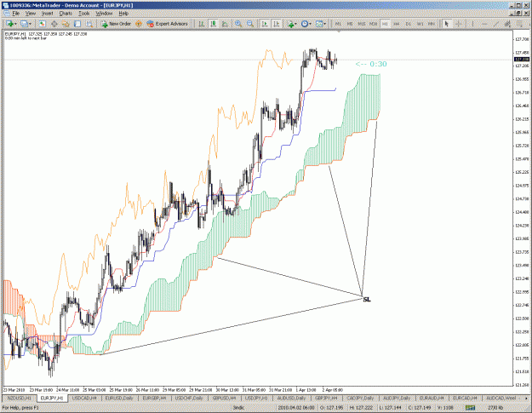This screenshot has width=532, height=413.
Task: Open the Tools menu
Action: tap(83, 14)
